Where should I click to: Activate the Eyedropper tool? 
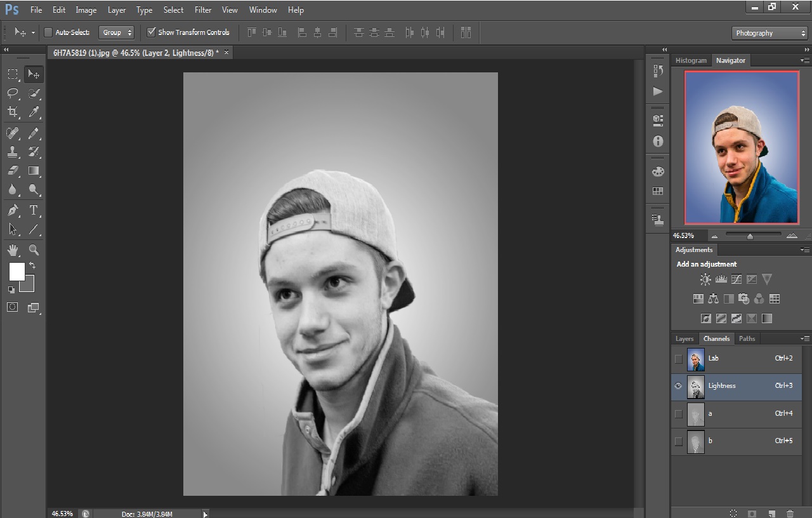34,112
